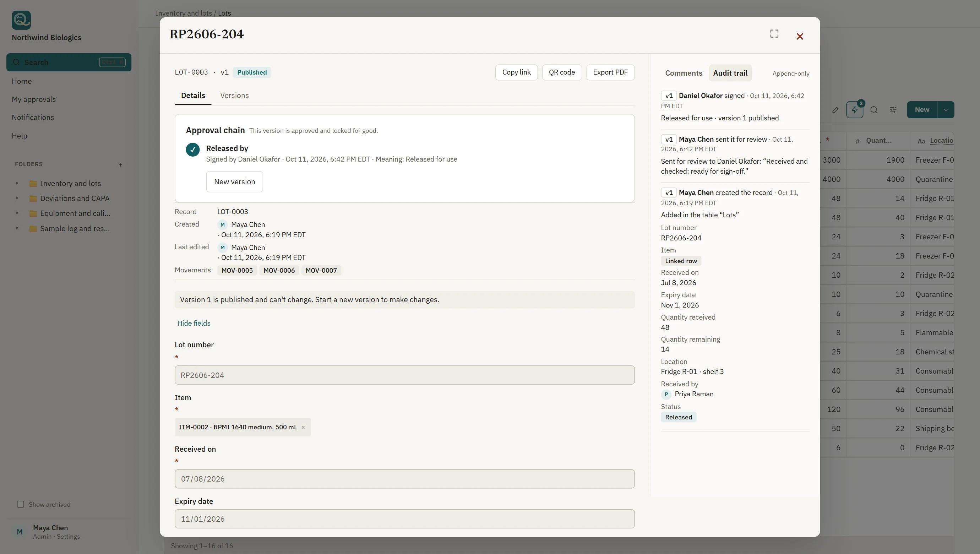Click the Search box in sidebar

(x=69, y=62)
